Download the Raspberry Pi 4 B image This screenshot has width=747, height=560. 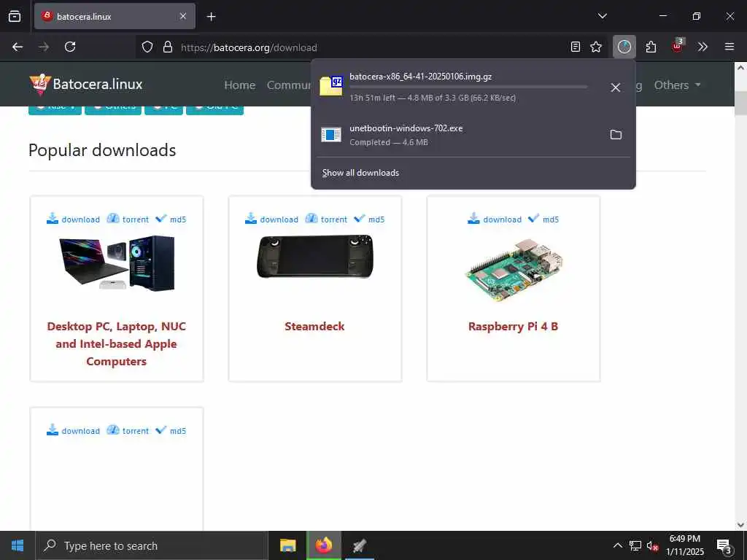[502, 219]
